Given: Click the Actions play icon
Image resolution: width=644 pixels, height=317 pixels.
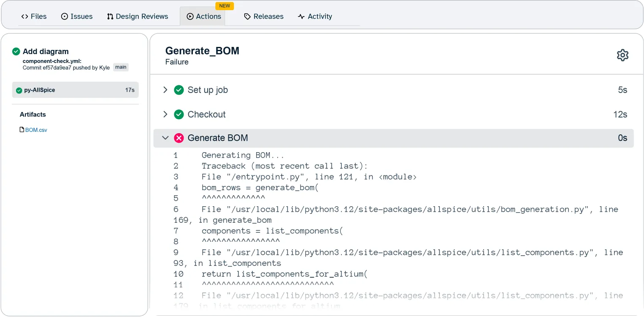Looking at the screenshot, I should pyautogui.click(x=190, y=16).
